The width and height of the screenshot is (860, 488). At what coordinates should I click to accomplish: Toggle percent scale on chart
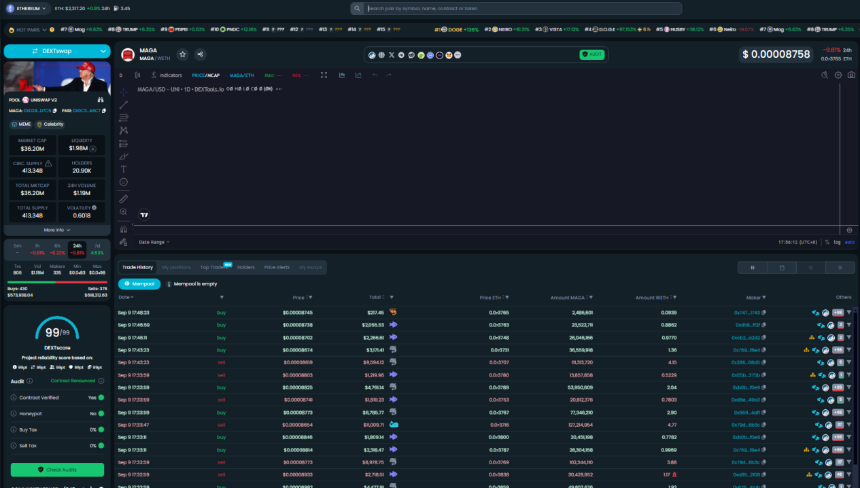[827, 242]
